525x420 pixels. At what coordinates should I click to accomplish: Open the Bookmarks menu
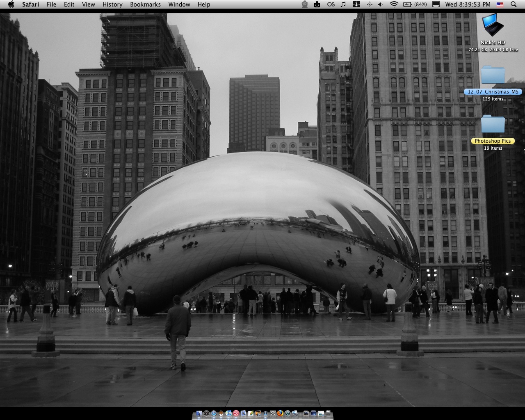point(145,4)
